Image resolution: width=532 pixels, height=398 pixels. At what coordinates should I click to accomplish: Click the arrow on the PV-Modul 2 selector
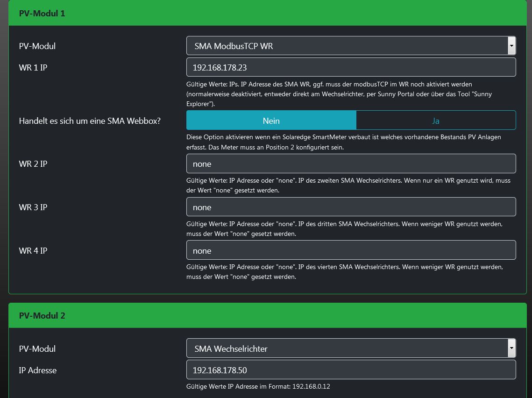[x=512, y=348]
